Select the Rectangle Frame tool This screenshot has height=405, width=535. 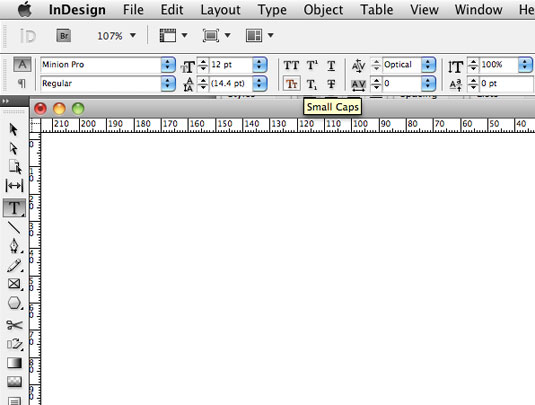point(14,284)
